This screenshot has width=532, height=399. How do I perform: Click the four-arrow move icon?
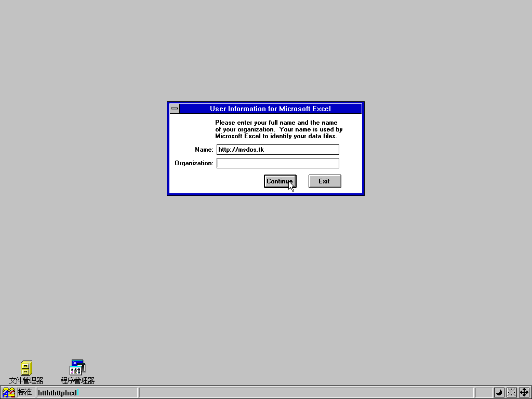point(524,393)
